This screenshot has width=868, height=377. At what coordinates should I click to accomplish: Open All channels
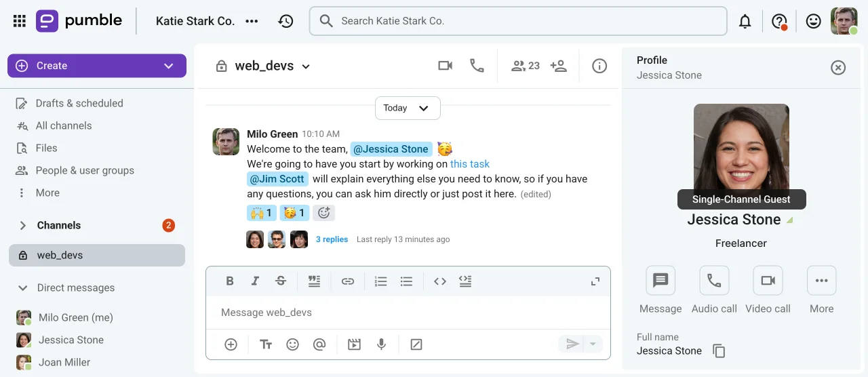point(63,125)
